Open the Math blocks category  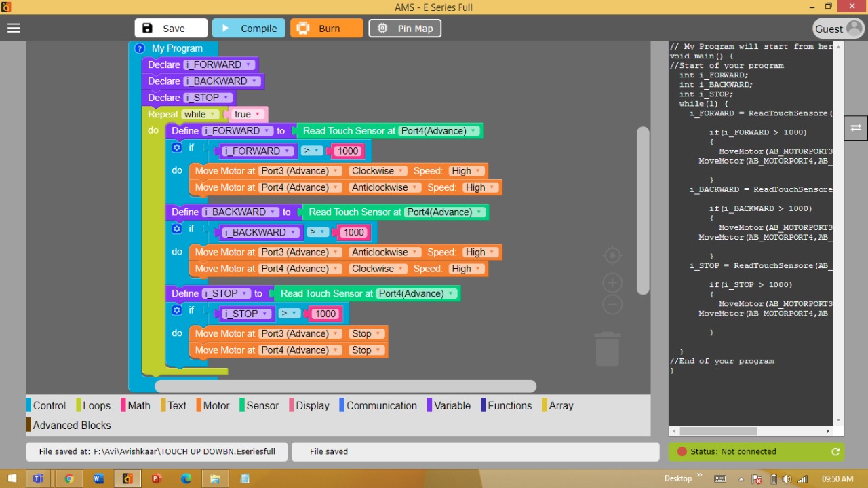[136, 405]
